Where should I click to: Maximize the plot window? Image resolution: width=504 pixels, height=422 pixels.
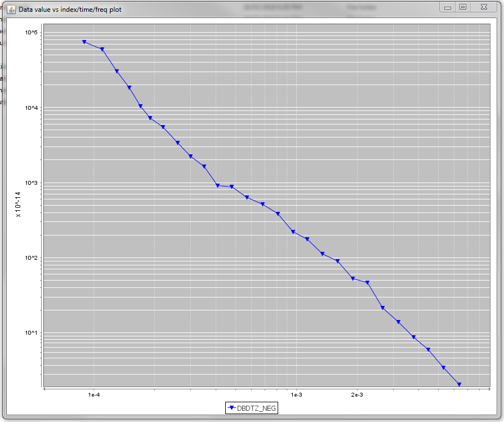click(463, 7)
